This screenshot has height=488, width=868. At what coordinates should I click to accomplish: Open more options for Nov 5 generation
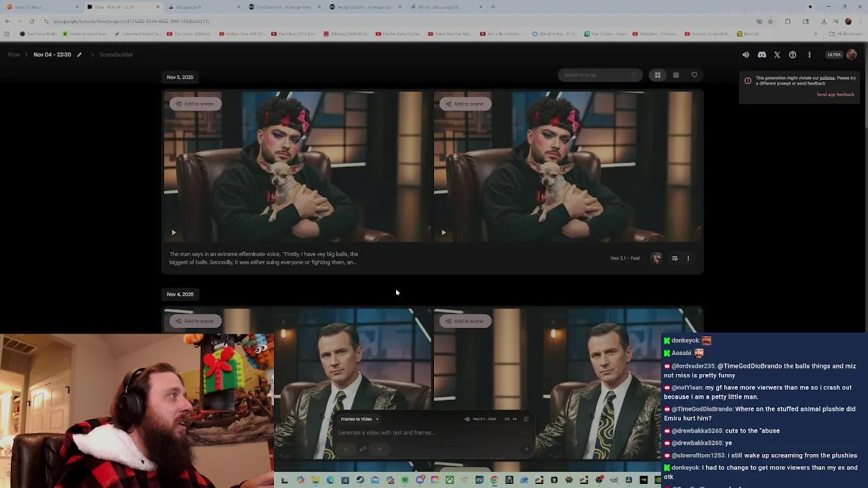click(x=688, y=258)
